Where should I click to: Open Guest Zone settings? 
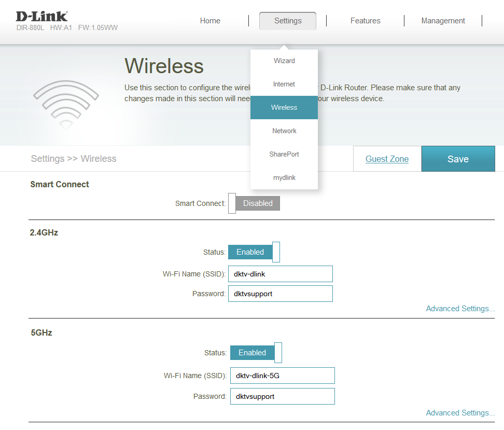click(x=387, y=159)
